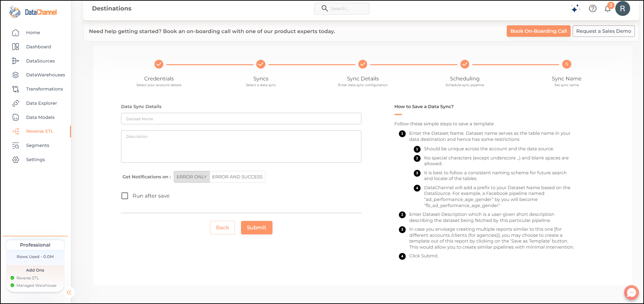Image resolution: width=644 pixels, height=304 pixels.
Task: Click the DataChannel logo
Action: coord(33,12)
